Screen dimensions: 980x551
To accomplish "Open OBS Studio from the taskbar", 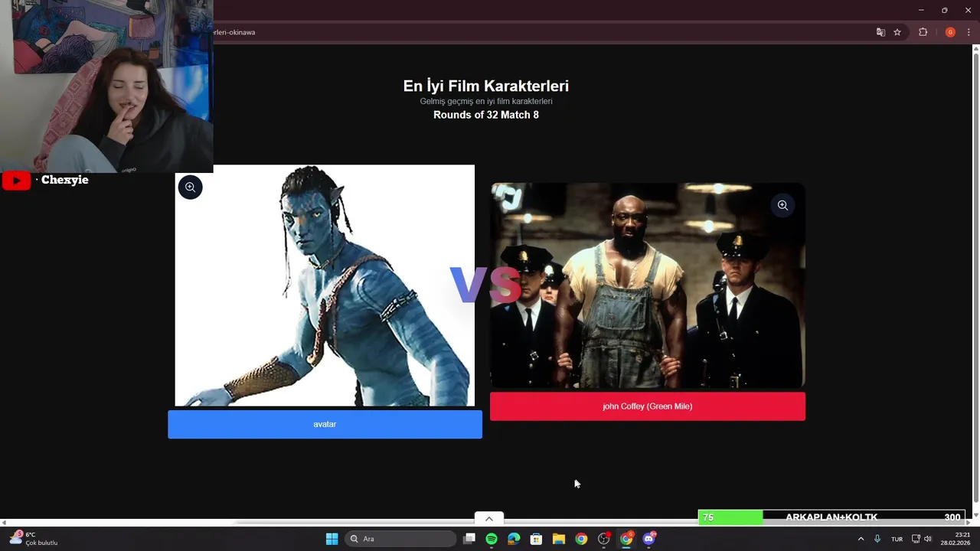I will pos(604,539).
